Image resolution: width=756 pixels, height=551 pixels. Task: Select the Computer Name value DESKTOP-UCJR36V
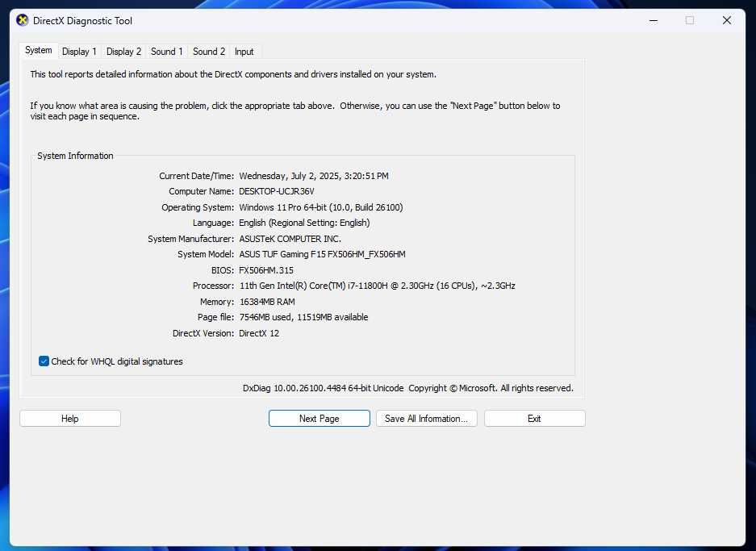[276, 191]
